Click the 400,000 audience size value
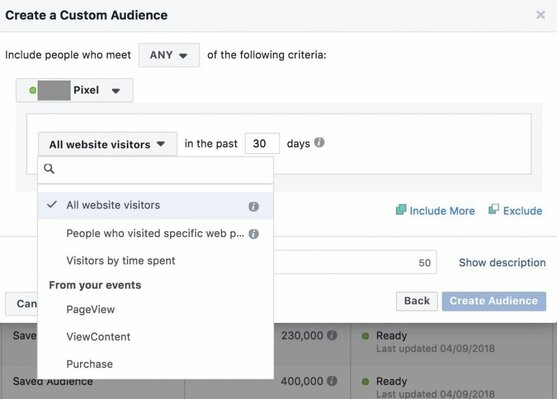Screen dimensions: 557x399 pyautogui.click(x=302, y=381)
